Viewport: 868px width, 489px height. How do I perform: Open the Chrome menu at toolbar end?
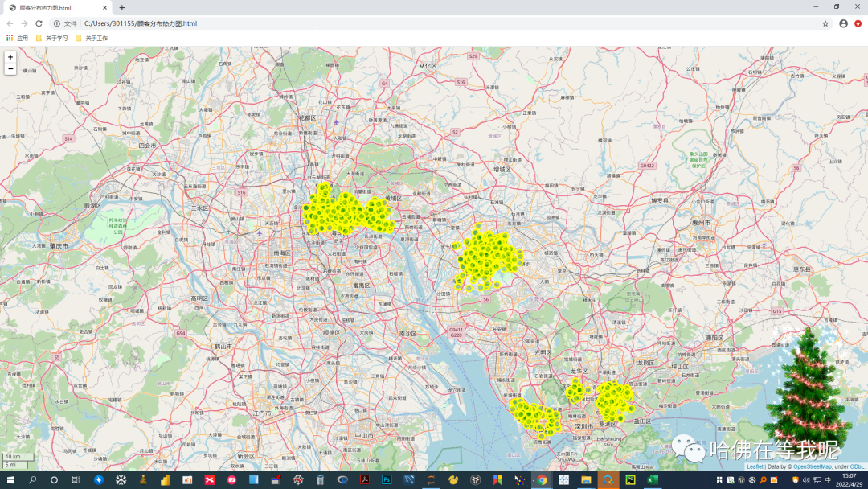(858, 23)
